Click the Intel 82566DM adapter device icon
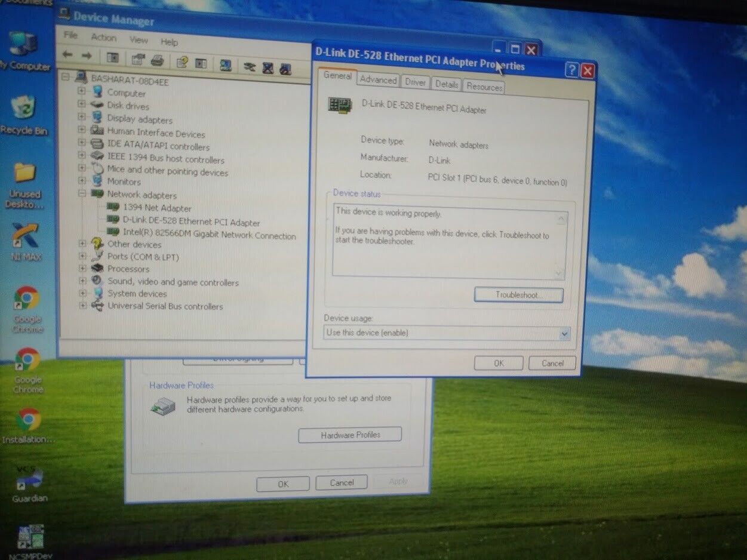The width and height of the screenshot is (747, 560). 112,232
